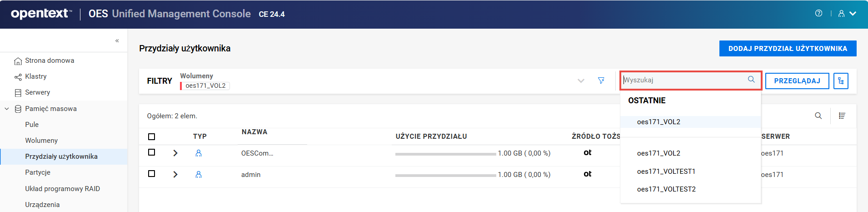Select the admin row checkbox
868x212 pixels.
[152, 174]
